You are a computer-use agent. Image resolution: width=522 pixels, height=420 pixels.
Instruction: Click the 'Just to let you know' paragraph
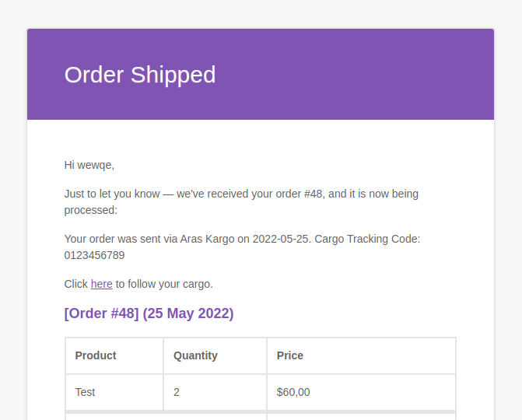click(241, 202)
